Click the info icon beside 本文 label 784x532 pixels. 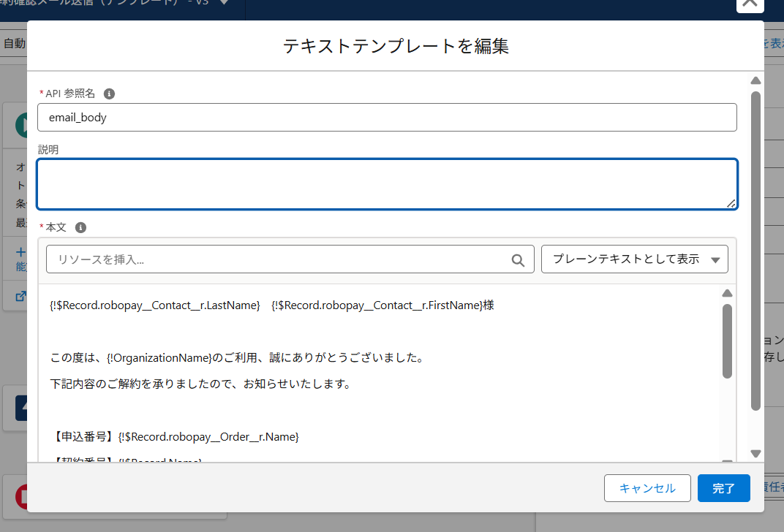point(81,227)
